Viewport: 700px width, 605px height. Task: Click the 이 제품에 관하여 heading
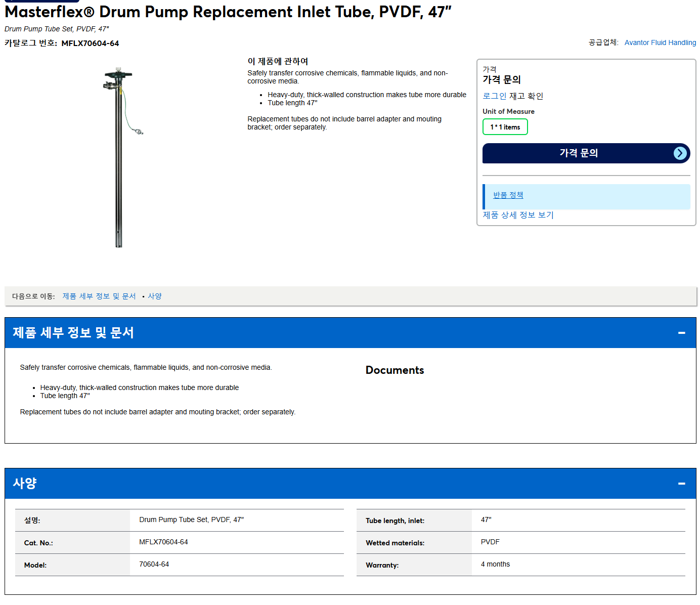(x=278, y=61)
